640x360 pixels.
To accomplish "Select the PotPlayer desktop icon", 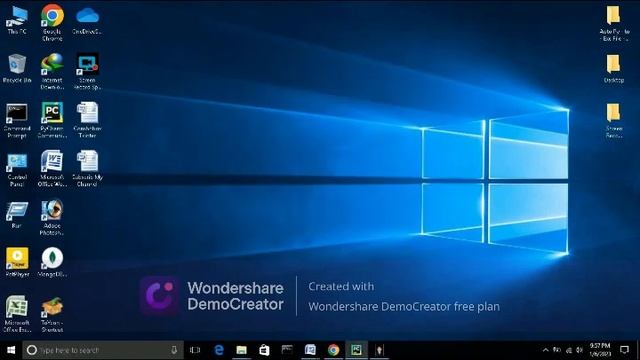I will pos(17,262).
